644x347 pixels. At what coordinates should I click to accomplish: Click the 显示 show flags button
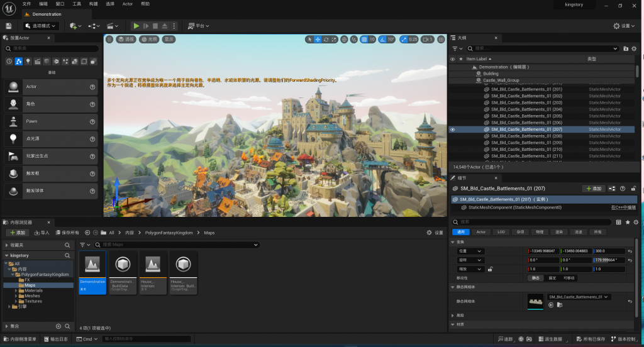169,40
